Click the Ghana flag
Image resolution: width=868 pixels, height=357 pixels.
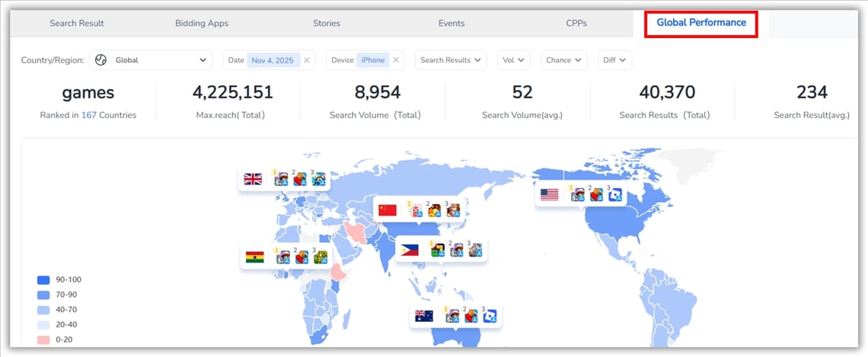pyautogui.click(x=254, y=257)
